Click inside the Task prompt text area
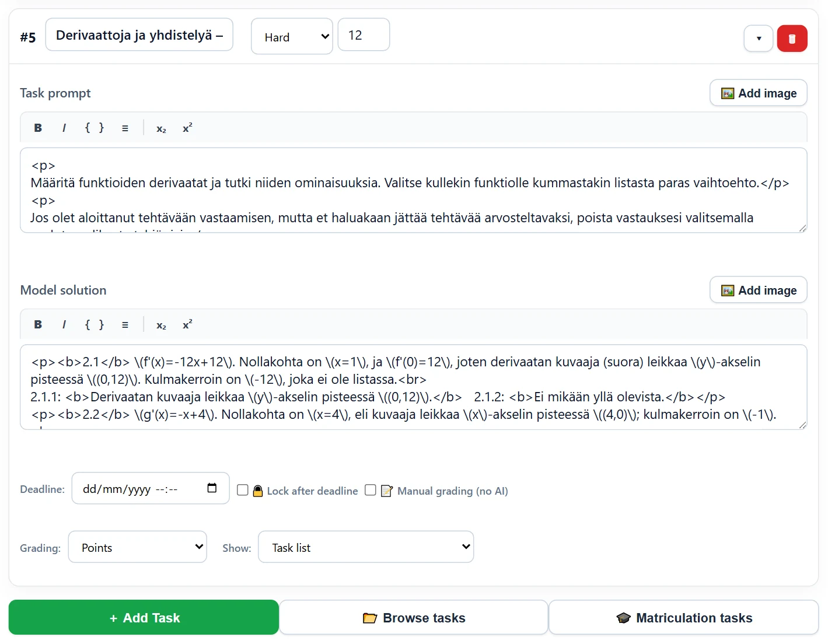The image size is (828, 644). [414, 190]
